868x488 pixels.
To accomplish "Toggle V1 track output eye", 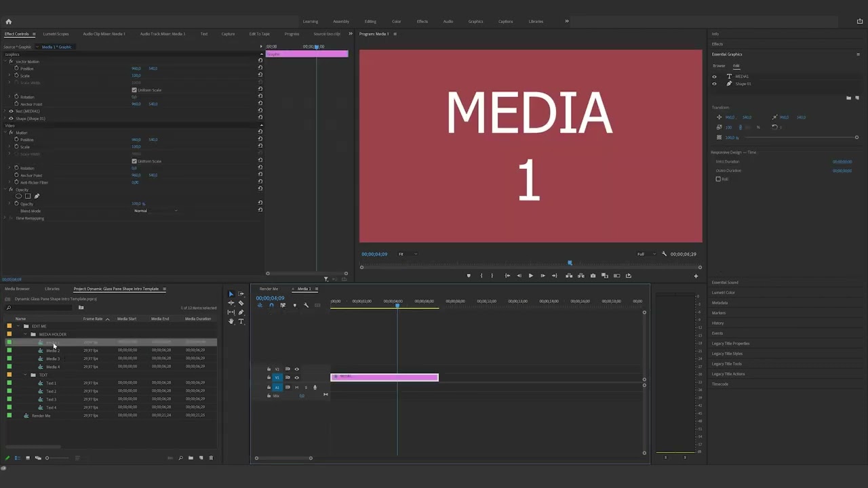I will point(296,378).
